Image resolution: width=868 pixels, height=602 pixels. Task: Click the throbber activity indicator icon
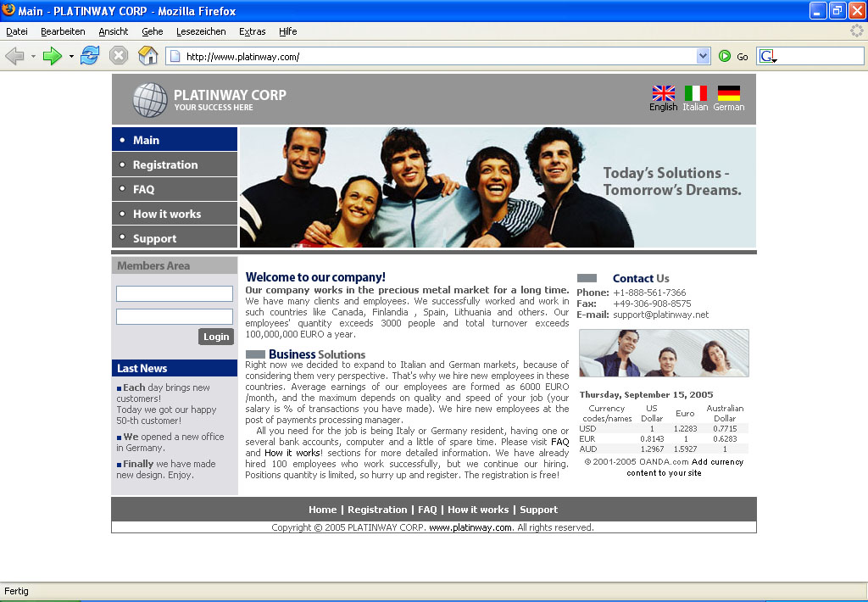click(x=857, y=31)
